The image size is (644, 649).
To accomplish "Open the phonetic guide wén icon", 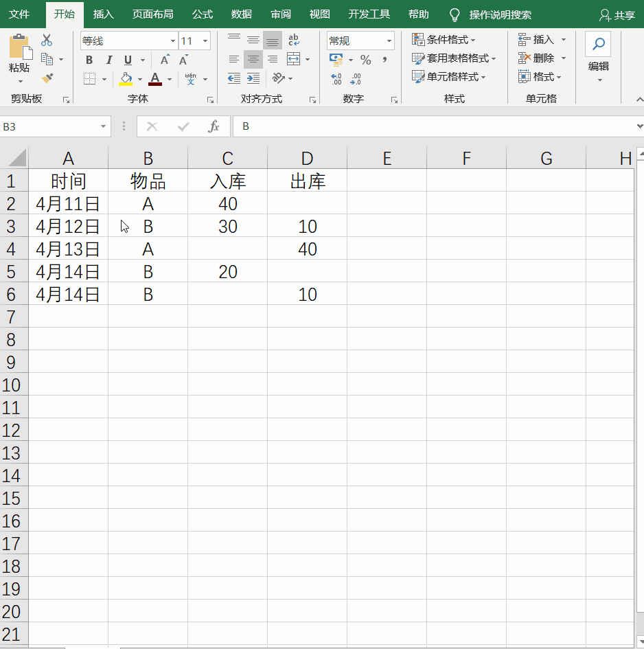I will pyautogui.click(x=190, y=79).
